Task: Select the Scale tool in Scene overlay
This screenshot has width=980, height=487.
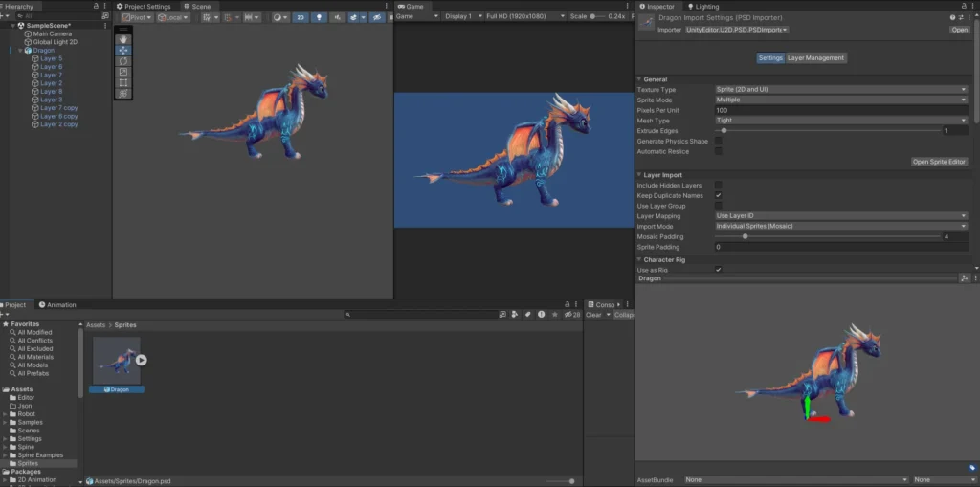Action: click(123, 72)
